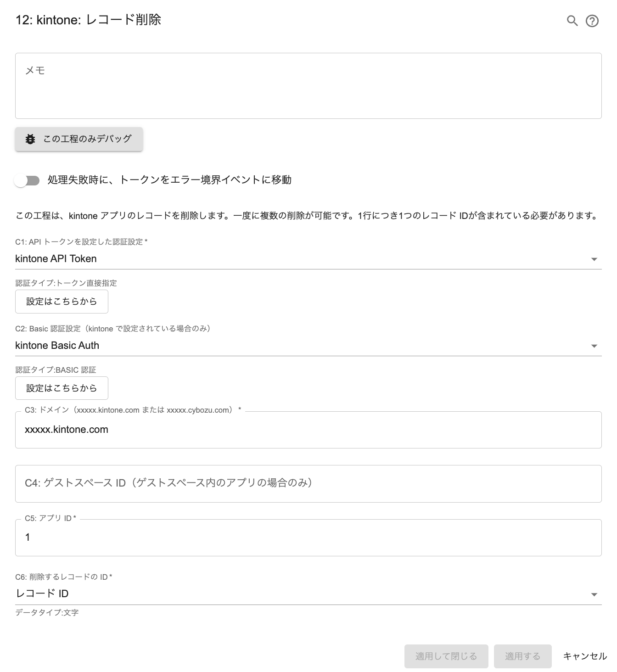Click the C3 domain input field
This screenshot has width=617, height=672.
click(x=308, y=430)
